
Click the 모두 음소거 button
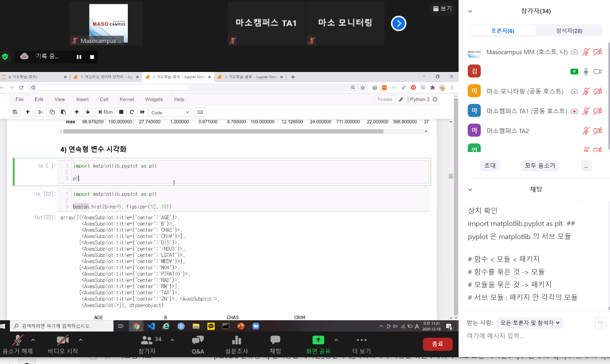pyautogui.click(x=540, y=166)
